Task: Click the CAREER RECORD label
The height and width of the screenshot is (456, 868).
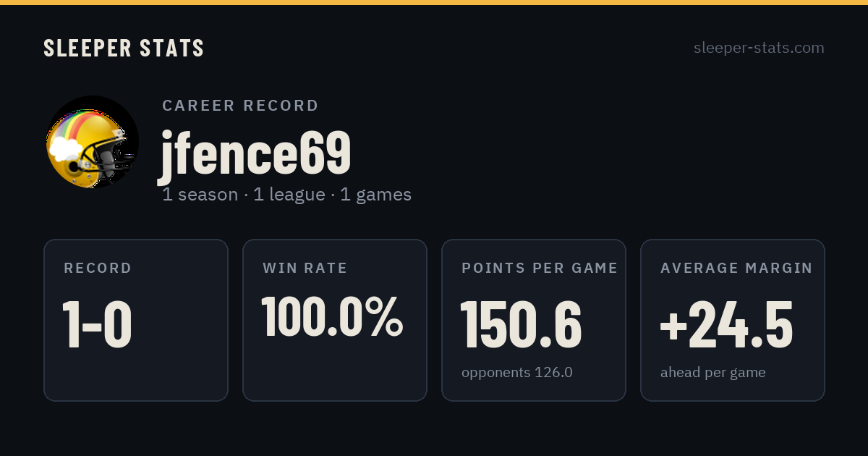Action: (x=240, y=106)
